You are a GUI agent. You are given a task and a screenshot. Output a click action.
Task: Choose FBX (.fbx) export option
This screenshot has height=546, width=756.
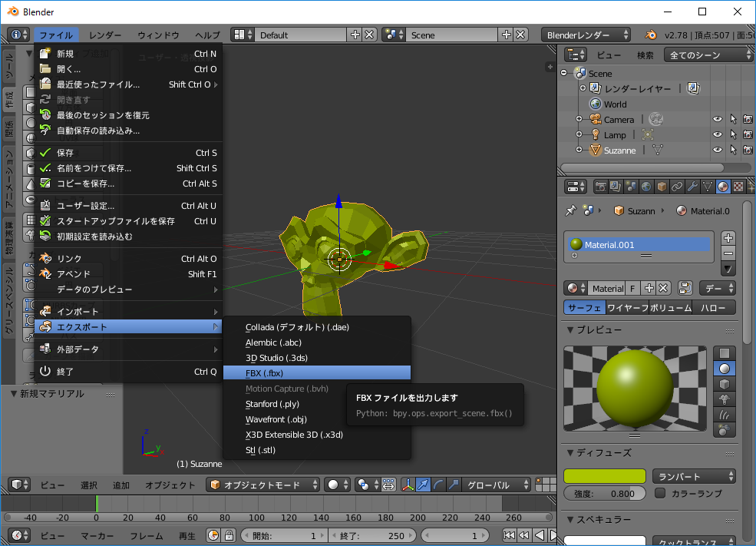pyautogui.click(x=317, y=373)
